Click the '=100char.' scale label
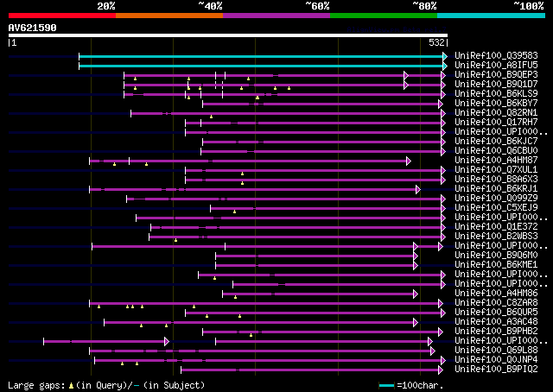 [420, 385]
